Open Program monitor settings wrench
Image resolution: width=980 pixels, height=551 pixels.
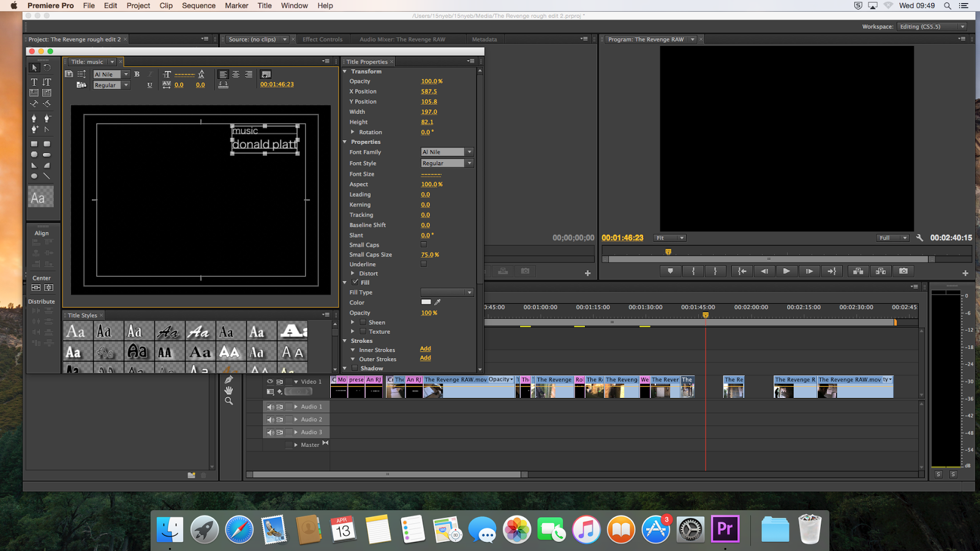pyautogui.click(x=919, y=238)
